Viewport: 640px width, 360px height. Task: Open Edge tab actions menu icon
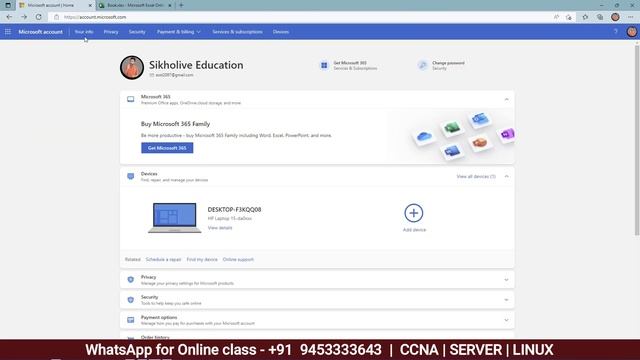[x=8, y=5]
